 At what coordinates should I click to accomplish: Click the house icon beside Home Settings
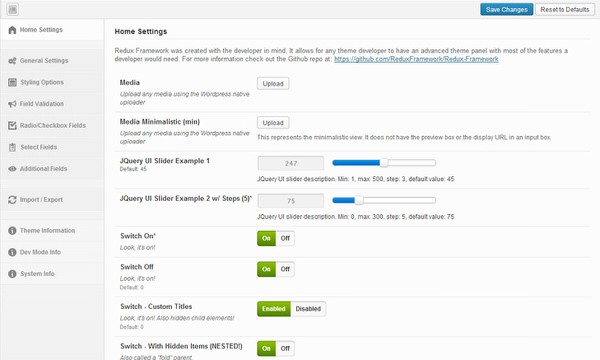(x=12, y=30)
